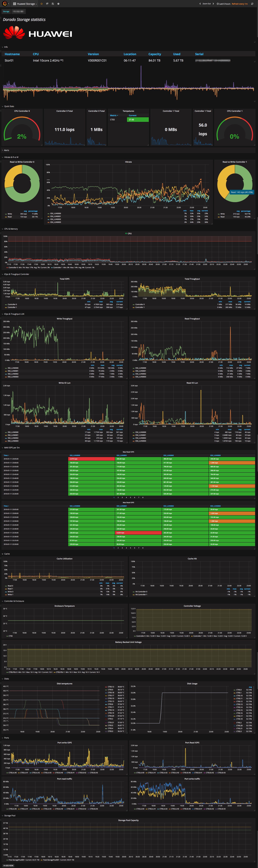Click the Read vs Write Controller 0 donut chart

[x=22, y=184]
